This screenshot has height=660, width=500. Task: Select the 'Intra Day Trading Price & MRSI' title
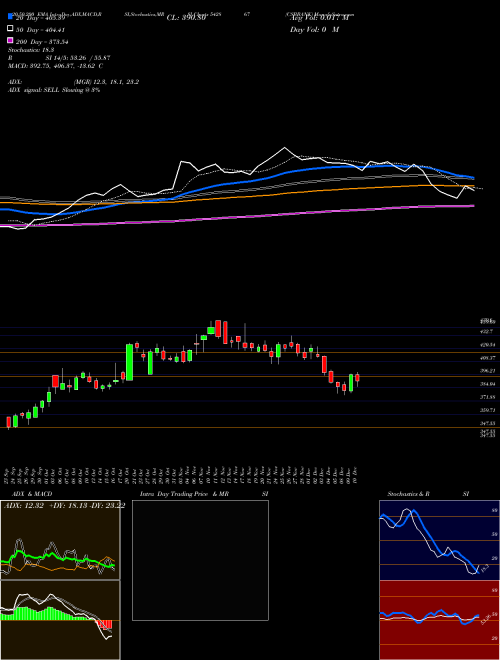[x=204, y=494]
